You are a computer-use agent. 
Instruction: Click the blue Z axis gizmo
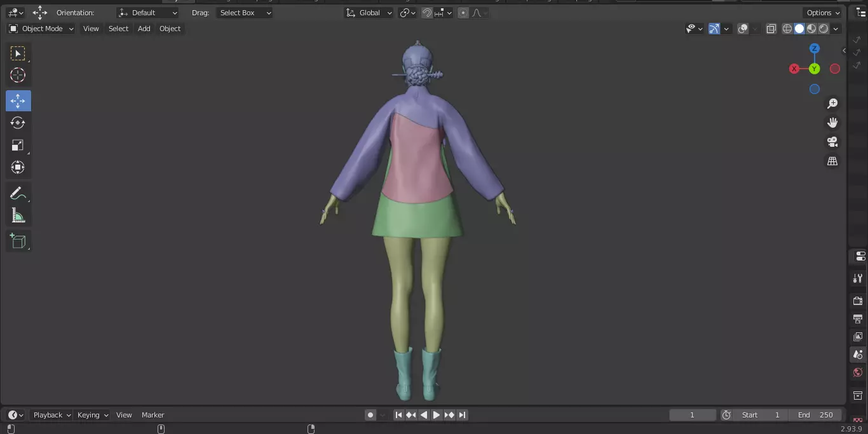815,48
